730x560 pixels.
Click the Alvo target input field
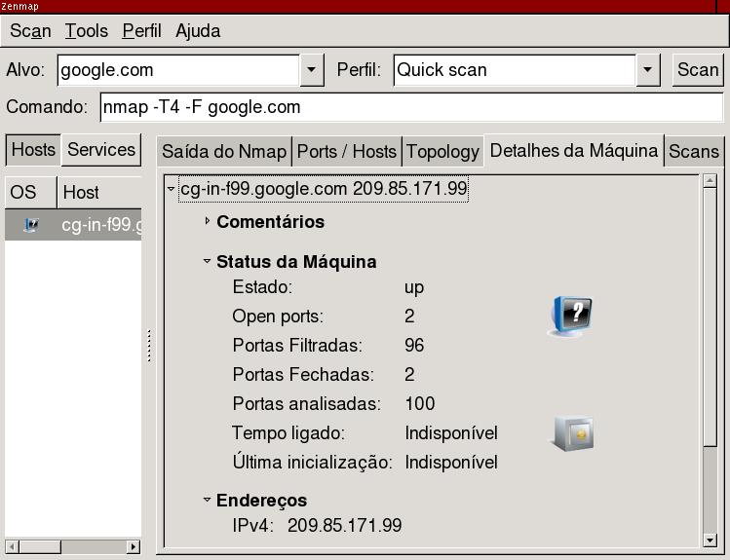pyautogui.click(x=178, y=70)
